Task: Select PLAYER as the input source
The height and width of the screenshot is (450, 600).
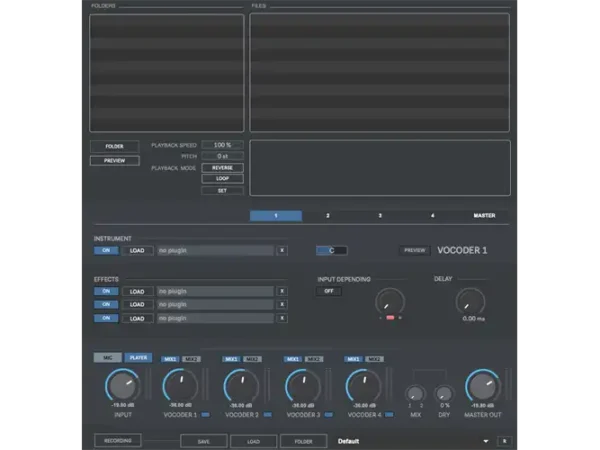Action: [138, 358]
